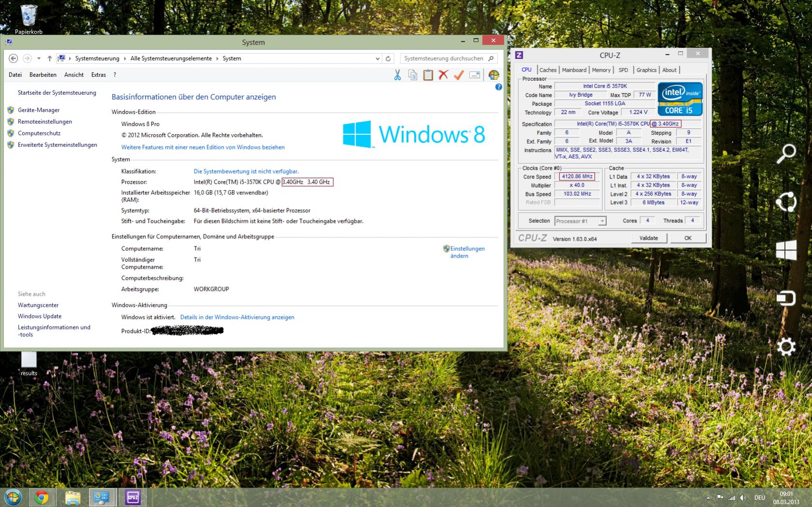Click the Cut scissors icon in System toolbar
Image resolution: width=812 pixels, height=507 pixels.
tap(397, 75)
